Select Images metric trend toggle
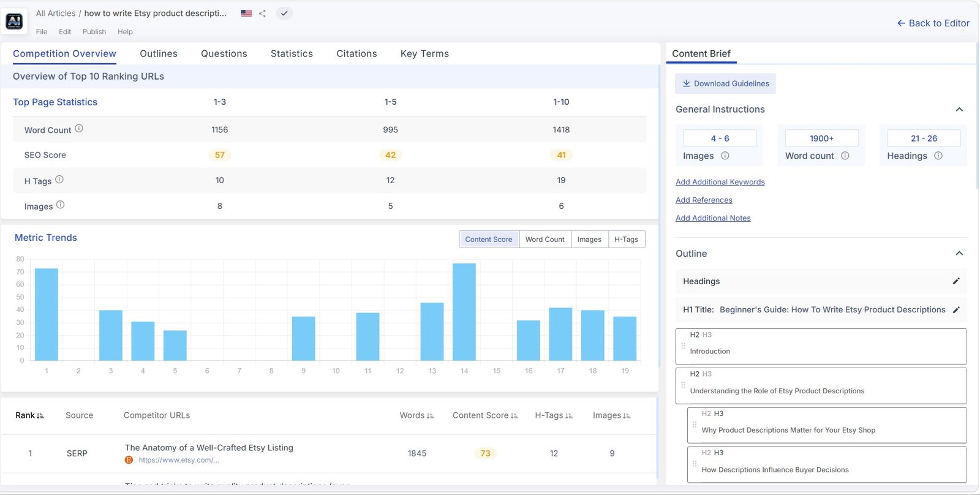The height and width of the screenshot is (495, 980). coord(589,240)
